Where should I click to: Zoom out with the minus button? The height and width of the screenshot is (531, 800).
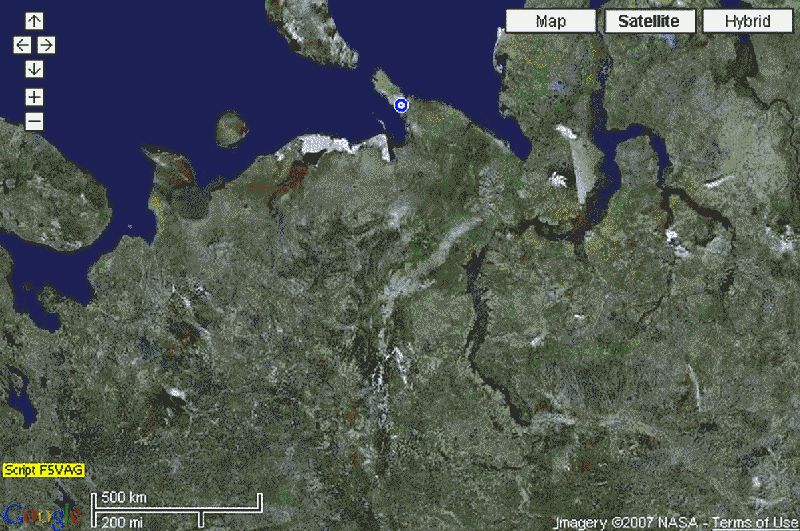point(34,121)
